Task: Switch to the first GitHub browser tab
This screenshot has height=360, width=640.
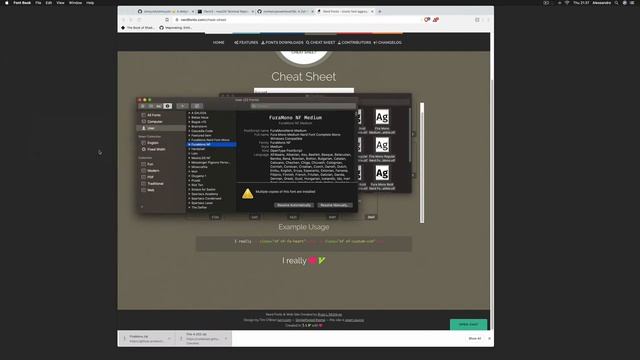Action: pos(165,11)
